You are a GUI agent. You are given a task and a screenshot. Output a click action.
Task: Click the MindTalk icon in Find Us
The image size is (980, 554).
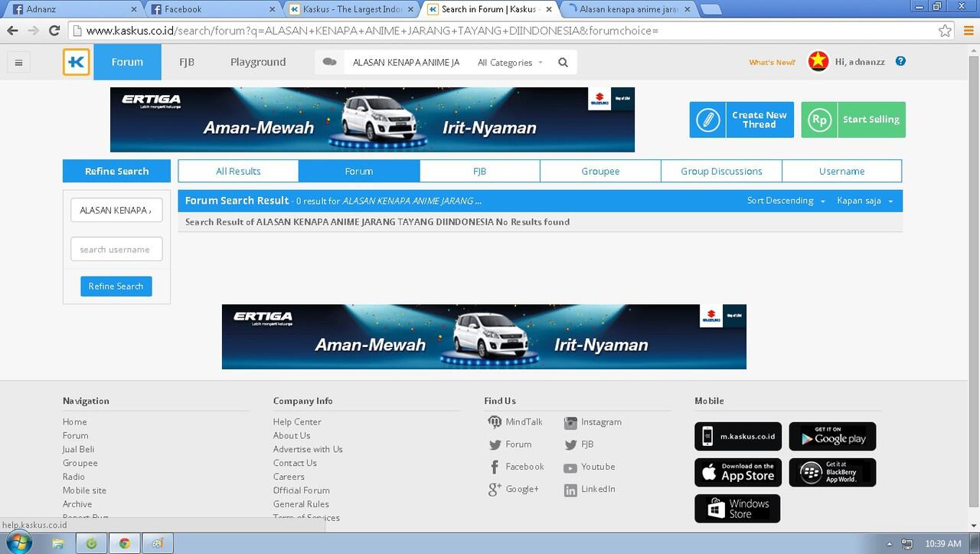[x=495, y=422]
